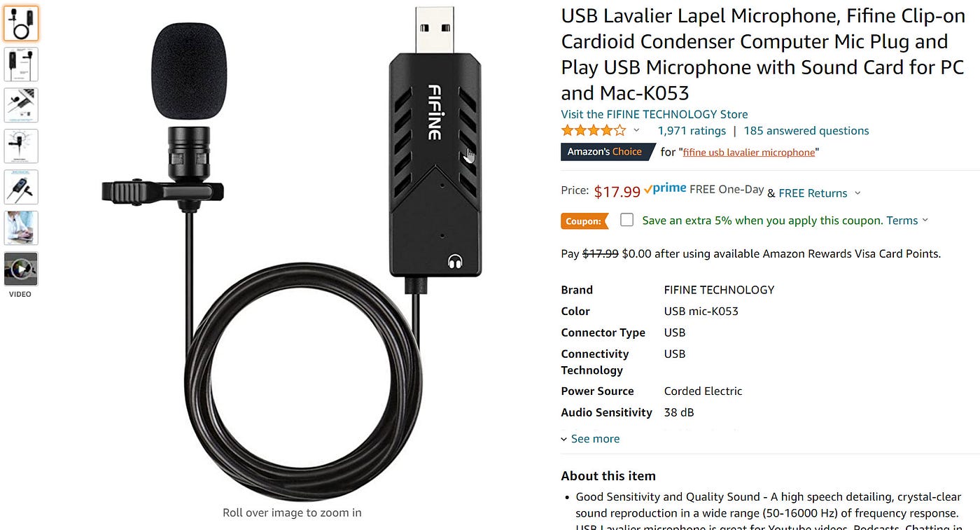
Task: Expand the star rating dropdown arrow
Action: tap(636, 131)
